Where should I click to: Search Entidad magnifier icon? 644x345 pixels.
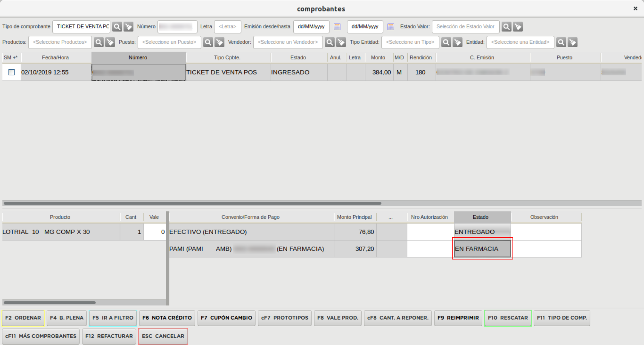click(561, 42)
